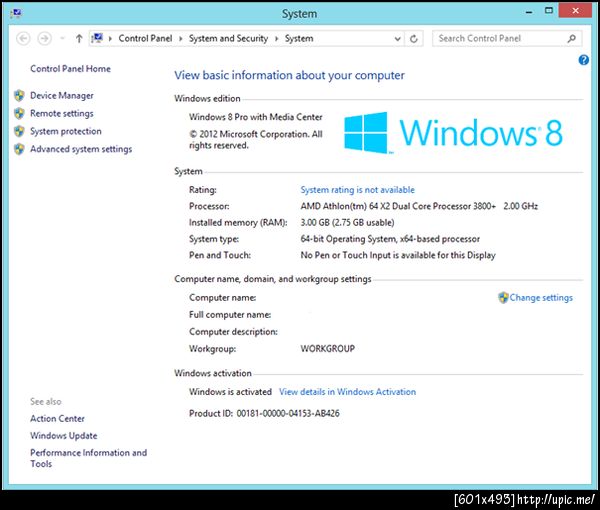The image size is (600, 510).
Task: Expand chevron after System and Security
Action: pos(276,39)
